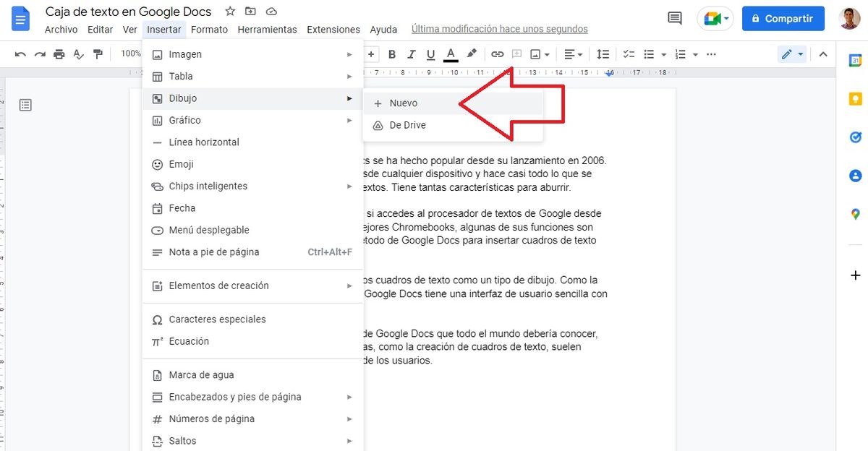Open Google Maps side panel
Image resolution: width=868 pixels, height=451 pixels.
coord(855,214)
